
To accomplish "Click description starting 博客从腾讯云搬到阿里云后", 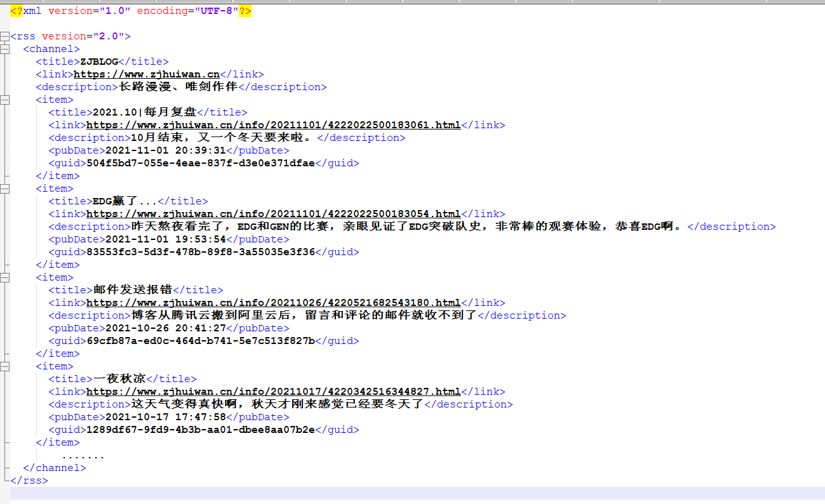I will (x=304, y=315).
